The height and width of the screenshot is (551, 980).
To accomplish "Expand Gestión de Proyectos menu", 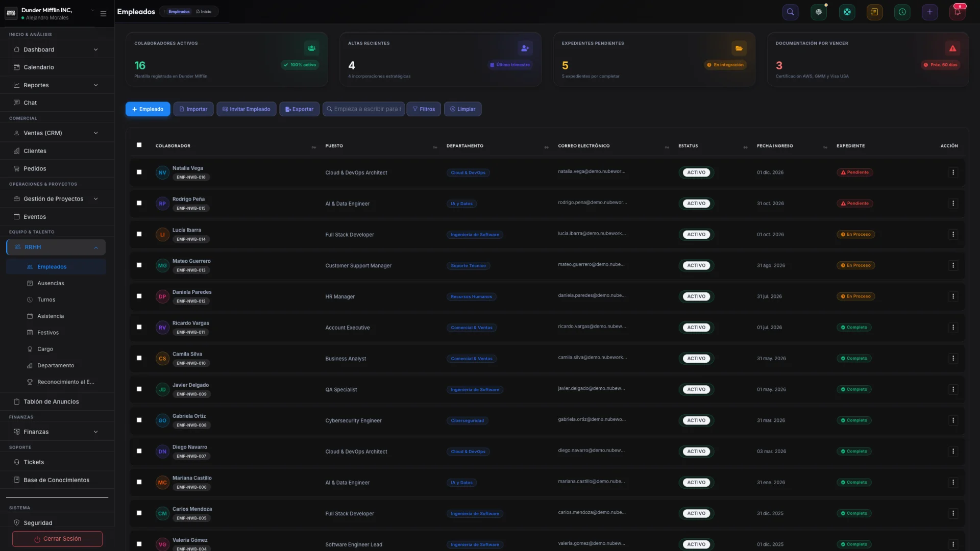I will [x=57, y=199].
